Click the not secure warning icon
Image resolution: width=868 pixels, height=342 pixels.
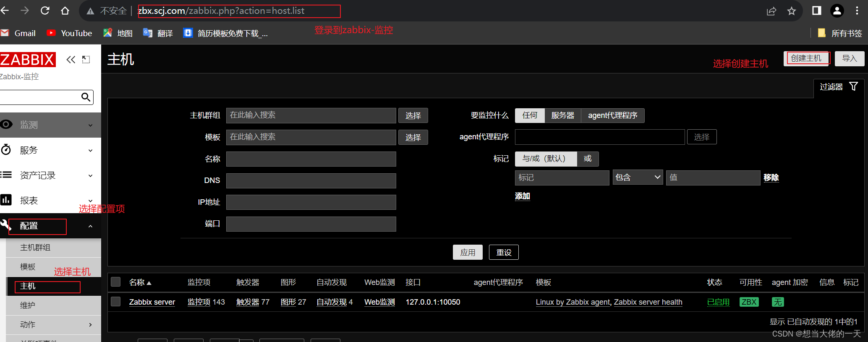point(90,11)
